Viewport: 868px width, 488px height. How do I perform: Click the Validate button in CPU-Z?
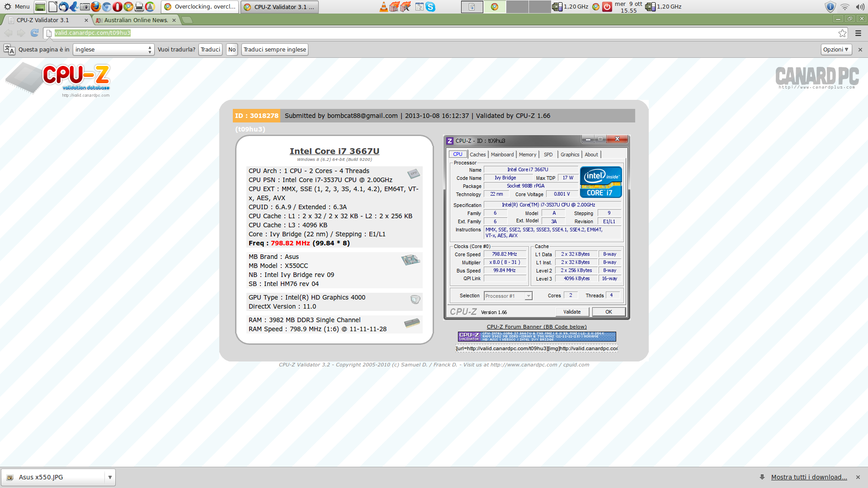tap(572, 312)
